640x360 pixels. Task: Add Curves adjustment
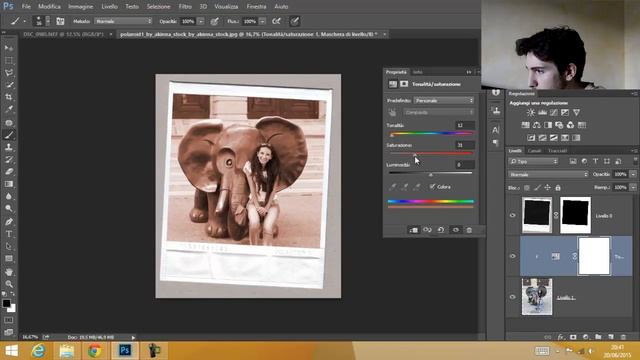553,112
